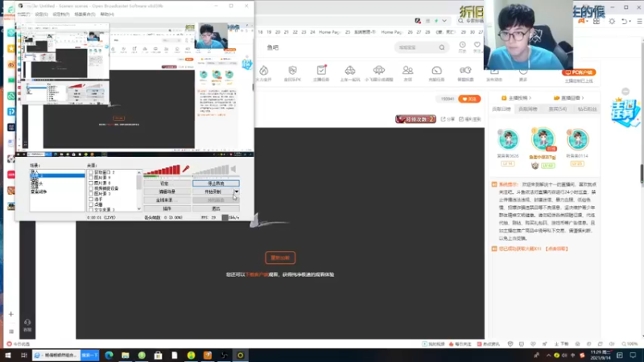Viewport: 644px width, 362px height.
Task: Toggle the 文字来源 3 source checkbox
Action: (91, 210)
